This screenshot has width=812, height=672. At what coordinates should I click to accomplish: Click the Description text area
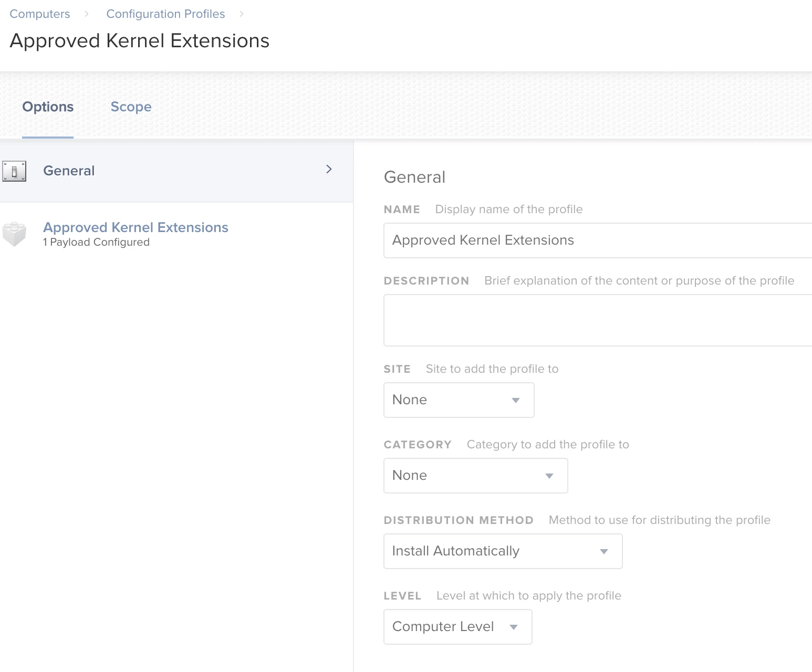(x=598, y=320)
